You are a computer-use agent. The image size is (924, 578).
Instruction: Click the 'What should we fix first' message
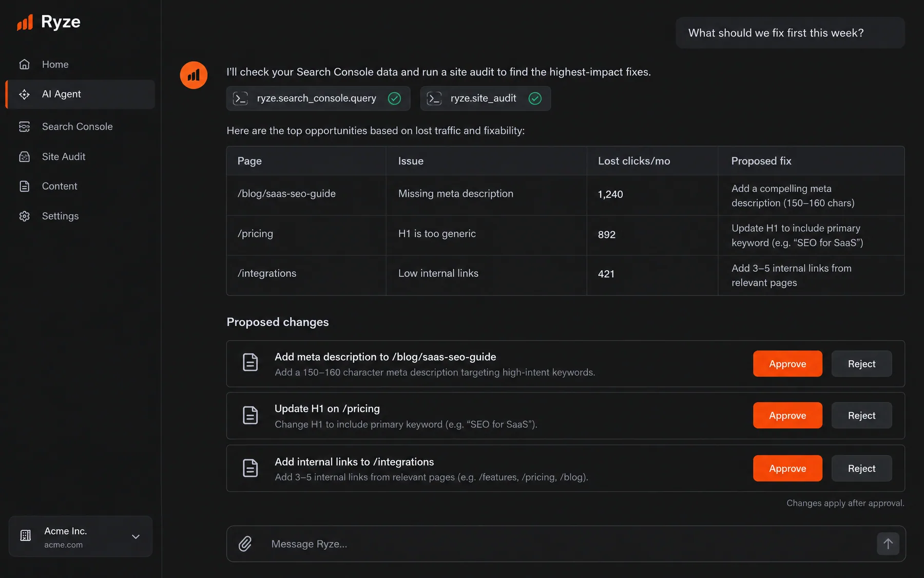[790, 33]
